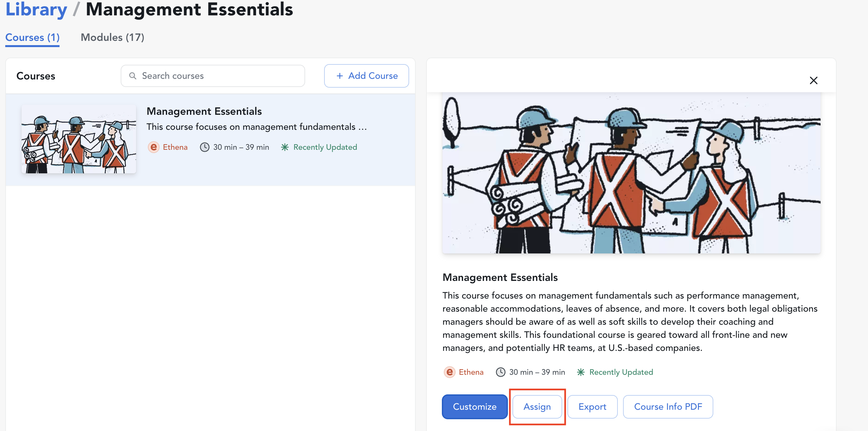Image resolution: width=868 pixels, height=431 pixels.
Task: Click the clock icon in detail panel
Action: [x=500, y=372]
